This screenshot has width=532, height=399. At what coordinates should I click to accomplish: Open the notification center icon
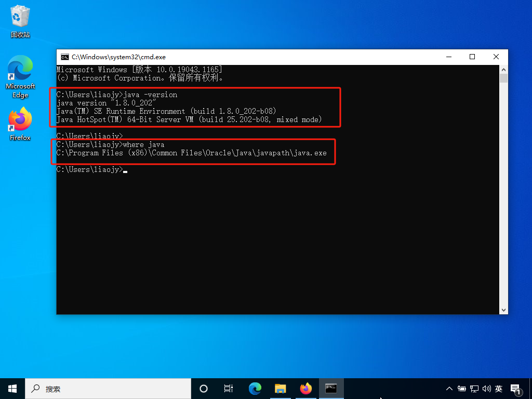pos(516,390)
